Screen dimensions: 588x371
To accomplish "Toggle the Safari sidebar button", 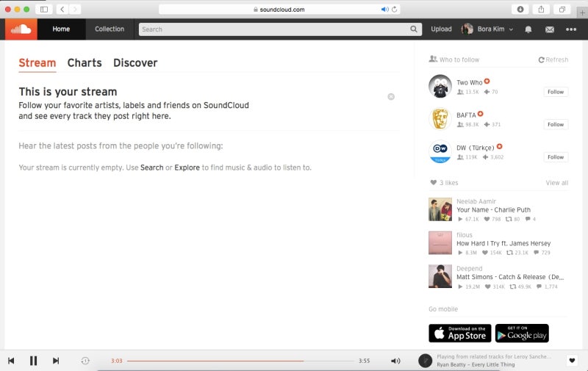I will [44, 10].
